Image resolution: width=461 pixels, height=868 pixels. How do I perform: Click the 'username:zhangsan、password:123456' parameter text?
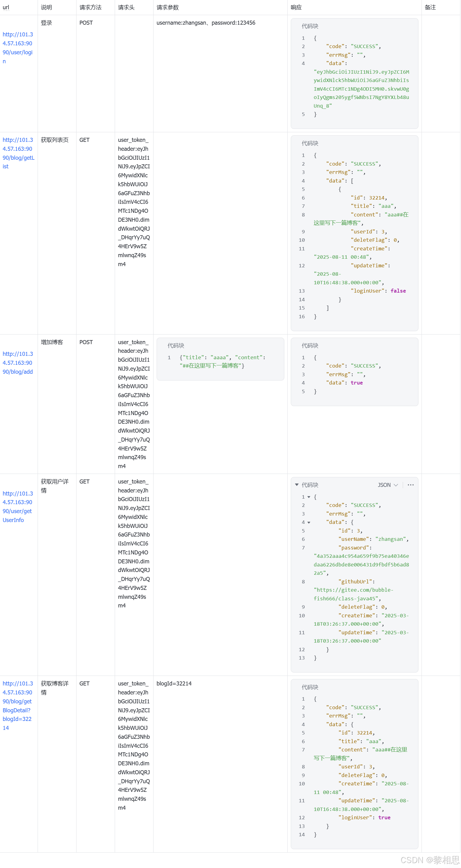pyautogui.click(x=206, y=23)
